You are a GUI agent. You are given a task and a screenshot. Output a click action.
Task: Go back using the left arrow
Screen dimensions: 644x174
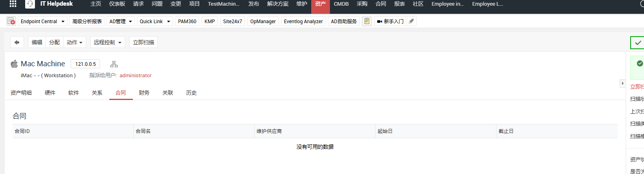coord(17,42)
